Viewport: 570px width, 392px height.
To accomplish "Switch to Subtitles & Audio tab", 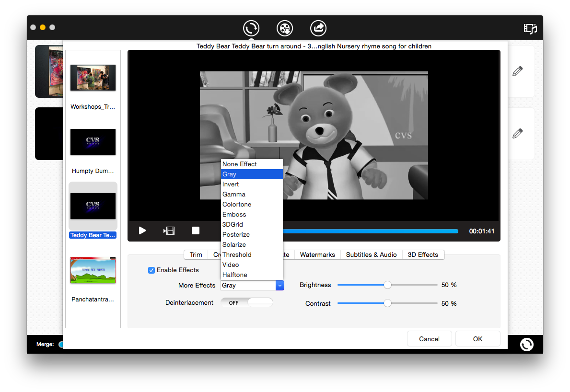I will point(371,254).
